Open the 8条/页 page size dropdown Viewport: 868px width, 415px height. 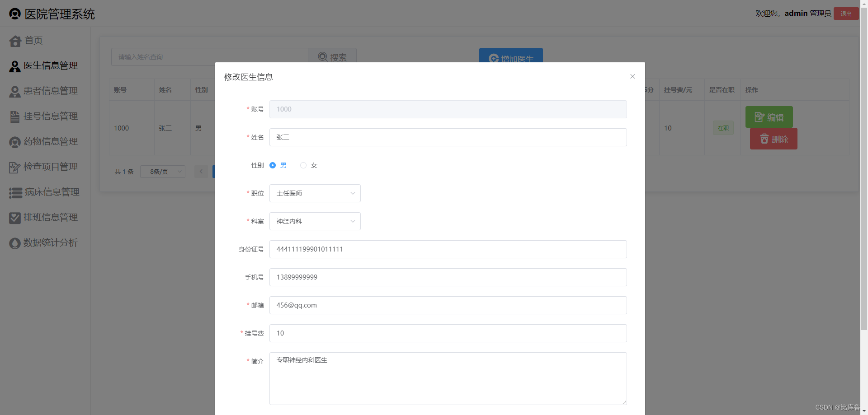pyautogui.click(x=163, y=172)
